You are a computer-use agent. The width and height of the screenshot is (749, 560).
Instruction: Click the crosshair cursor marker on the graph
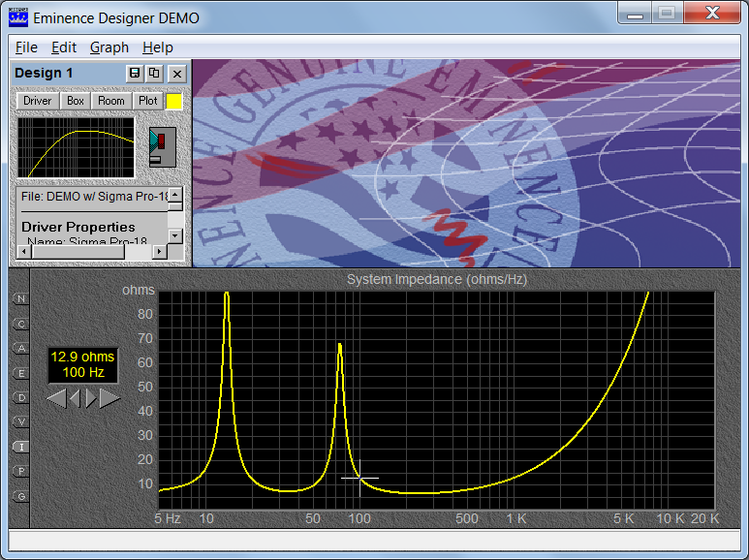point(359,478)
